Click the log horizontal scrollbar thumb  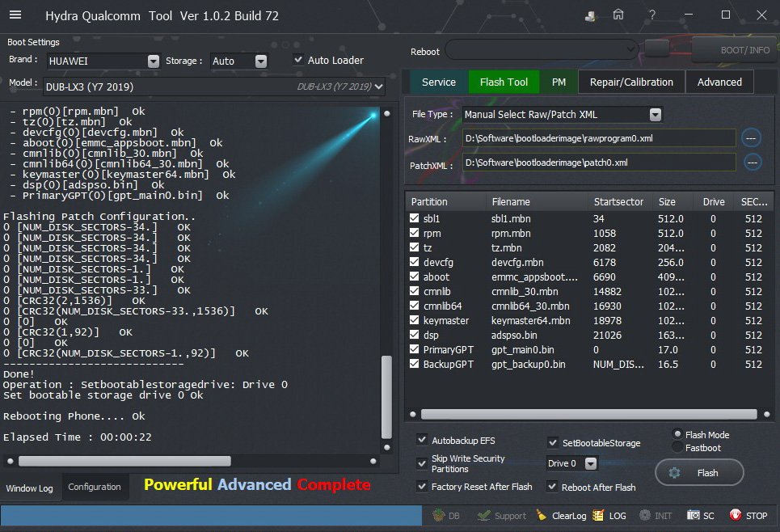[124, 461]
